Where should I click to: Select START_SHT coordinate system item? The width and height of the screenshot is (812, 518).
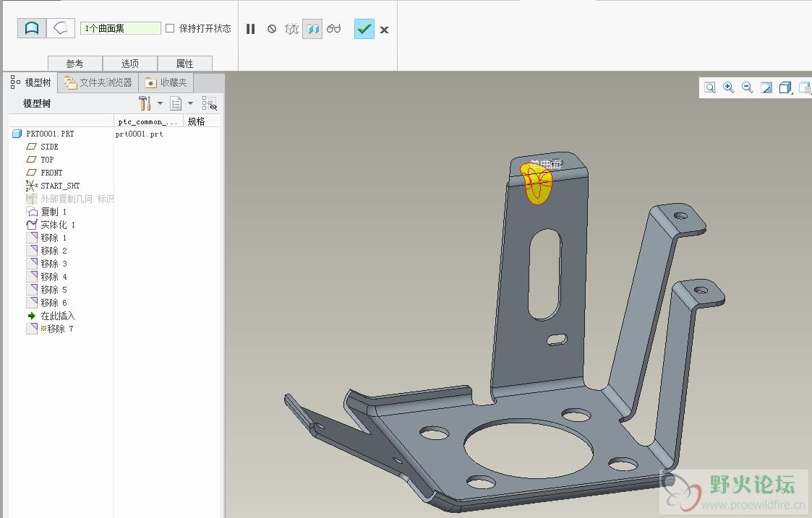(60, 185)
